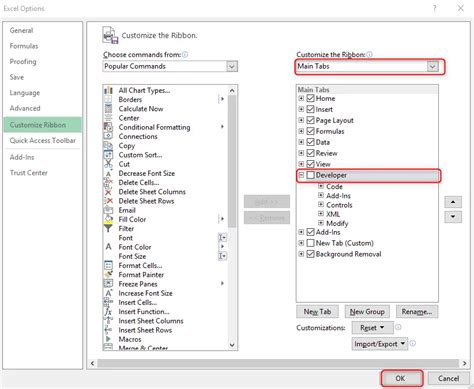Screen dimensions: 474x389
Task: Uncheck the Review tab checkbox
Action: pyautogui.click(x=310, y=153)
